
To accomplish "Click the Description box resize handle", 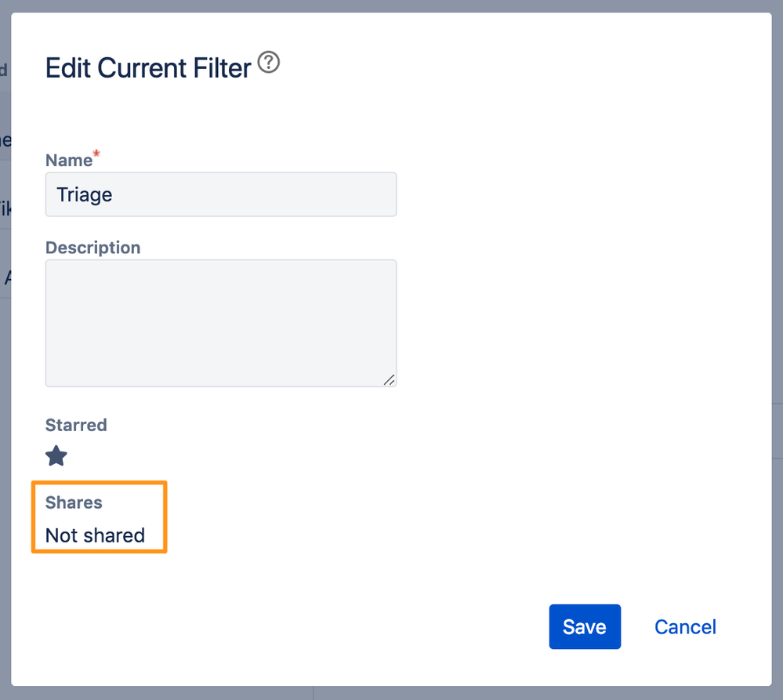I will click(389, 379).
